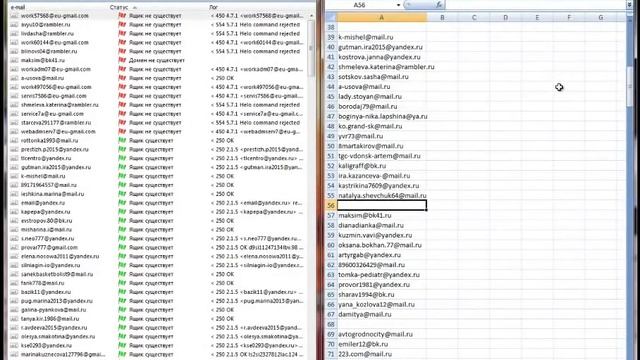Select Excel cell with artyrgab@yandex.ru

[382, 255]
